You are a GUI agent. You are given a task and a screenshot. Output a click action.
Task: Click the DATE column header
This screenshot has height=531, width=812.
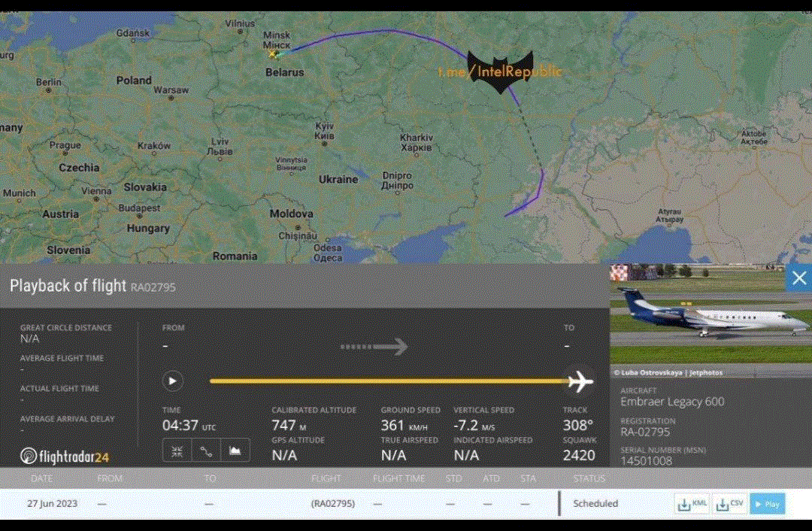click(x=41, y=478)
